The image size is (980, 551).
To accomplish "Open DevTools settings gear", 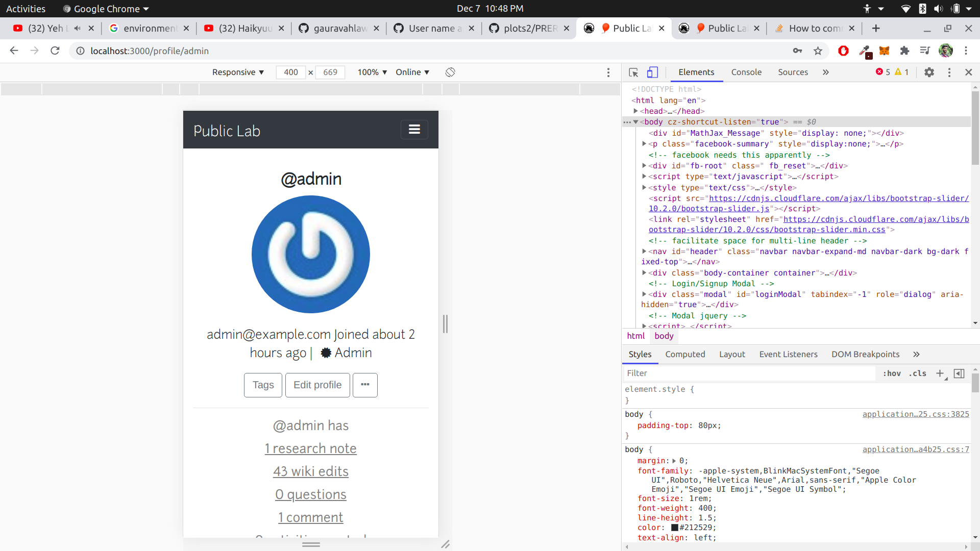I will (929, 72).
